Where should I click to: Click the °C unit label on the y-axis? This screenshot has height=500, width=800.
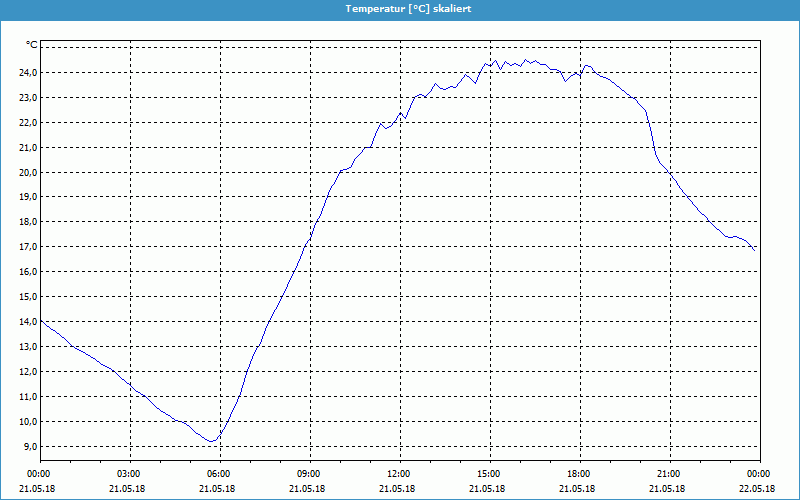[31, 45]
